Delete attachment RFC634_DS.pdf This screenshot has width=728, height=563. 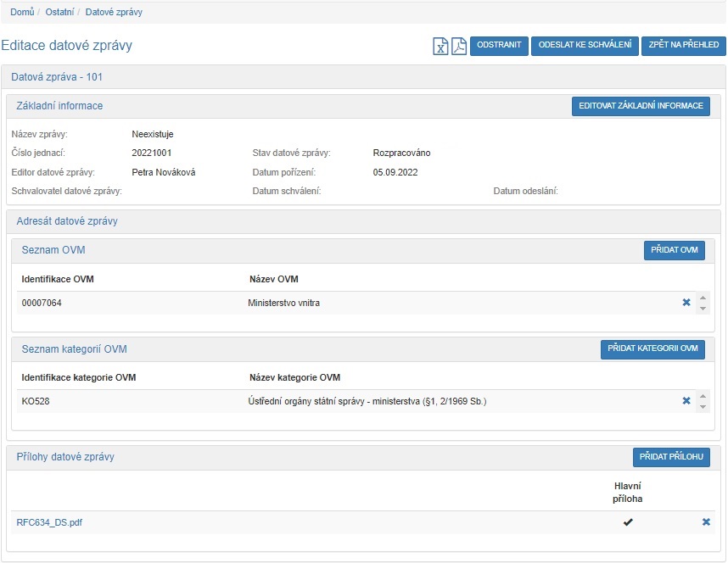706,522
